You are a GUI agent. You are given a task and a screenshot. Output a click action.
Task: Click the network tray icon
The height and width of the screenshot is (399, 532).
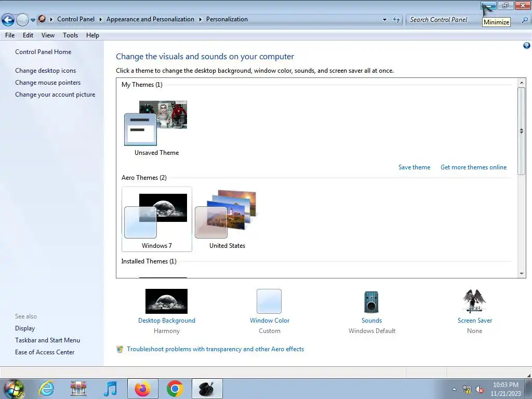click(x=467, y=390)
